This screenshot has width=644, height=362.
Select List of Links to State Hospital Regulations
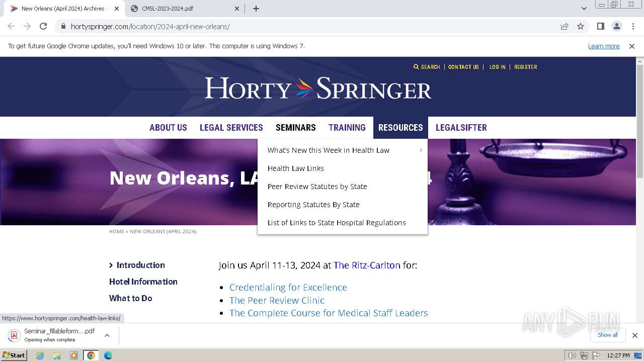point(337,223)
